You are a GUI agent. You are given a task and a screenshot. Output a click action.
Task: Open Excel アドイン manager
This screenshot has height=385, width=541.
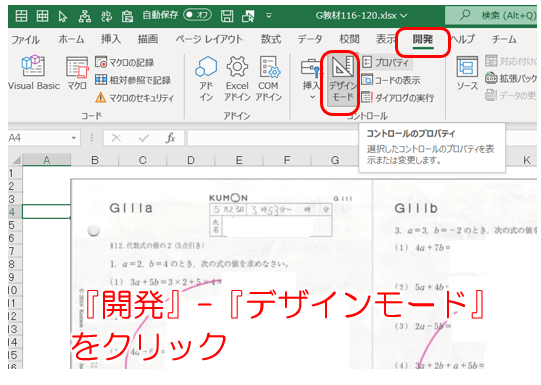click(237, 79)
